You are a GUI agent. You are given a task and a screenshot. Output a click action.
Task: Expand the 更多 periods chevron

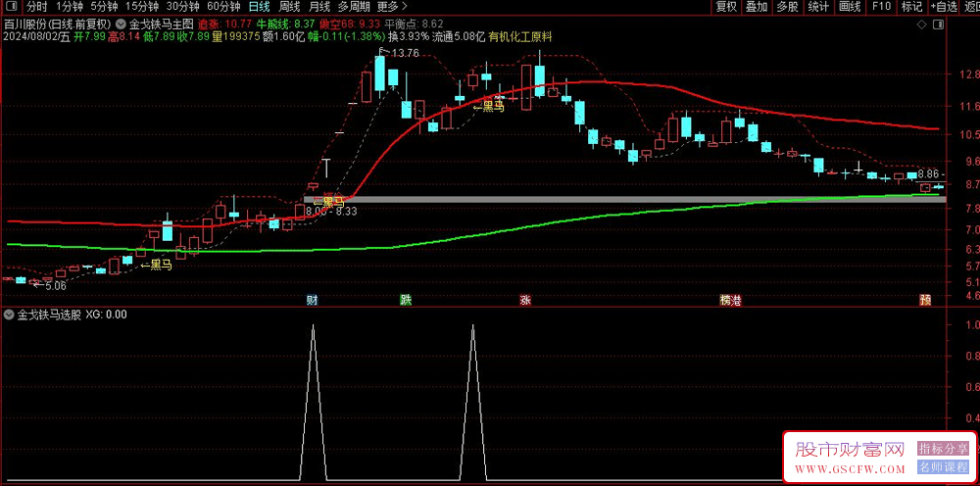[x=405, y=7]
